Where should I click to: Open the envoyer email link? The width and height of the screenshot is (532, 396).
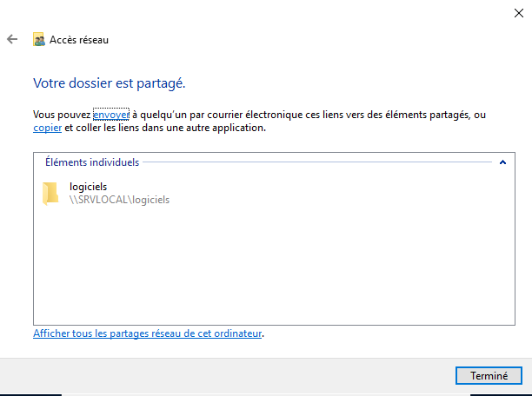pos(110,115)
